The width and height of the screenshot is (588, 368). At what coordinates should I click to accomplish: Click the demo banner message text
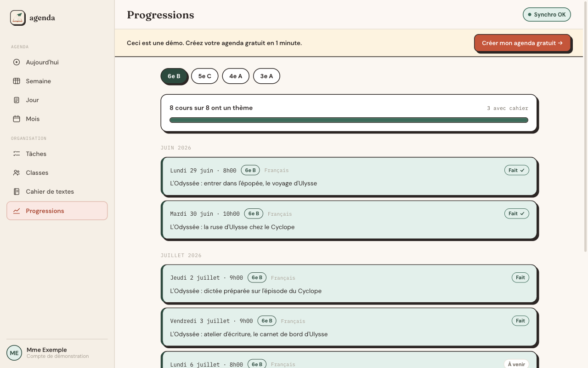click(x=214, y=43)
